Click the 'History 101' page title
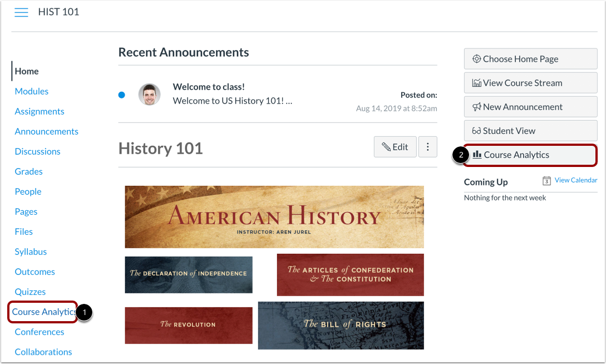The width and height of the screenshot is (606, 364). (160, 149)
